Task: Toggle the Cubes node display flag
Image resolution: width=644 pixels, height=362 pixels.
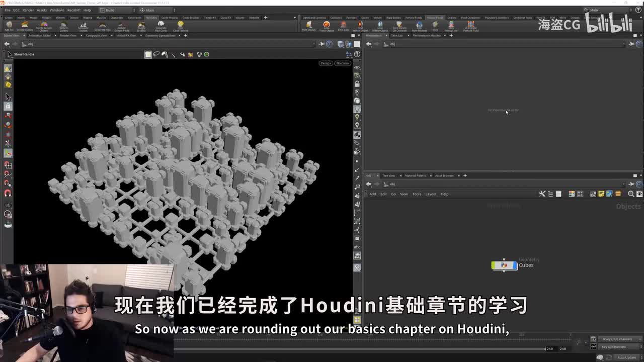Action: pyautogui.click(x=514, y=265)
